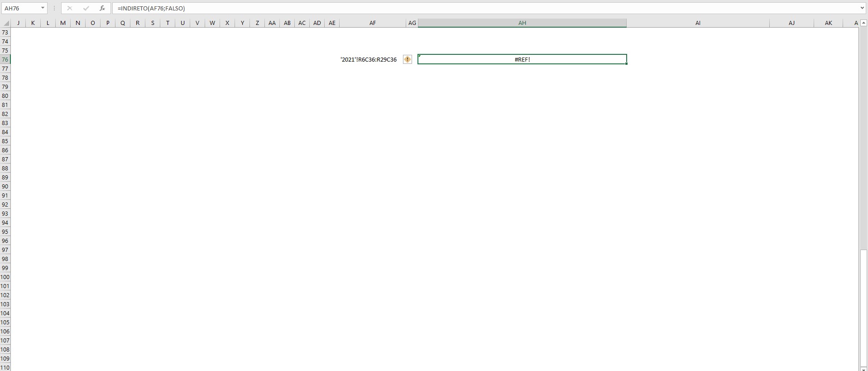Click inside the Name Box showing AH76

pos(20,8)
